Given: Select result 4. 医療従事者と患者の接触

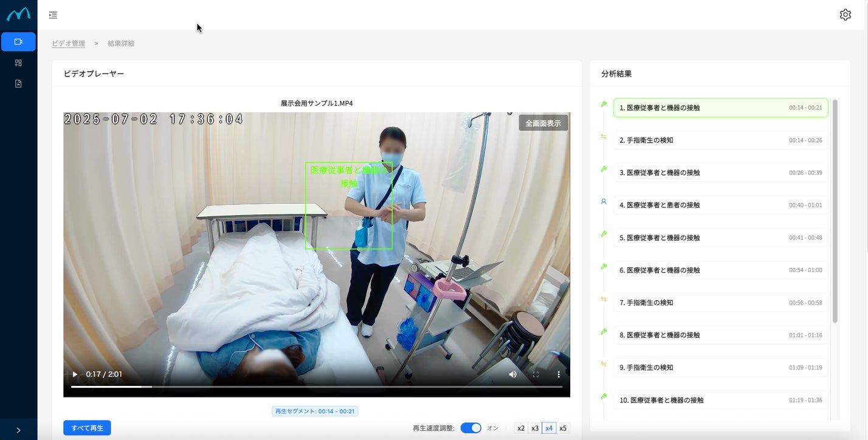Looking at the screenshot, I should (720, 205).
